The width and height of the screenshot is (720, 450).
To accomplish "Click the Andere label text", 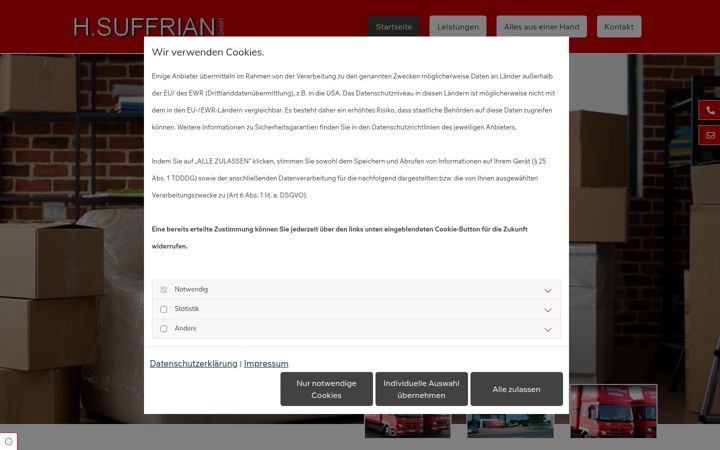I will (x=186, y=328).
